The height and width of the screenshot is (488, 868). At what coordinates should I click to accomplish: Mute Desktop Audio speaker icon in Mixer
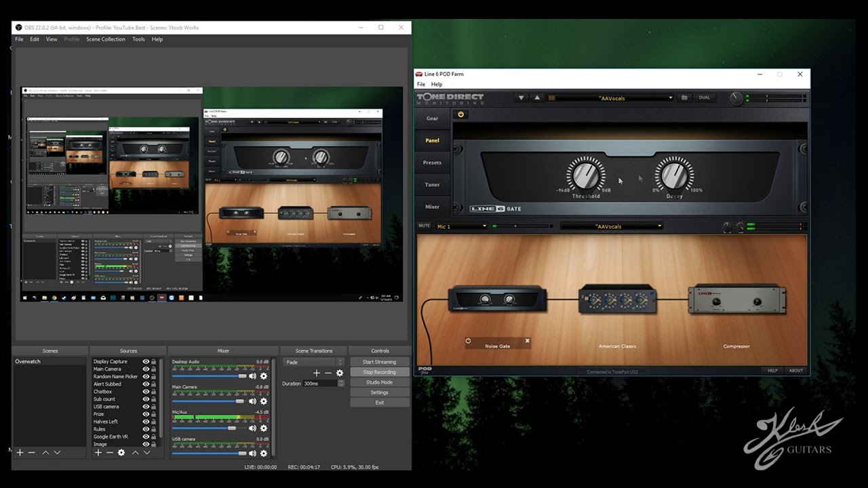click(x=253, y=376)
